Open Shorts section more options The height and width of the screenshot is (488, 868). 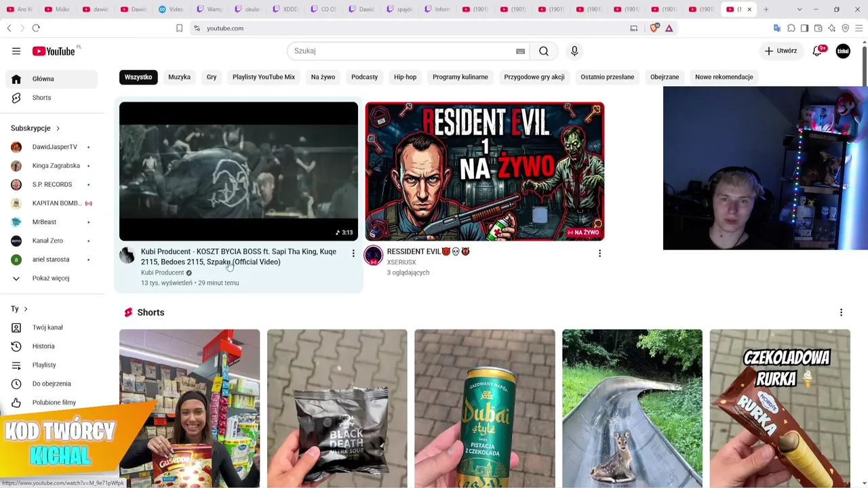(841, 312)
